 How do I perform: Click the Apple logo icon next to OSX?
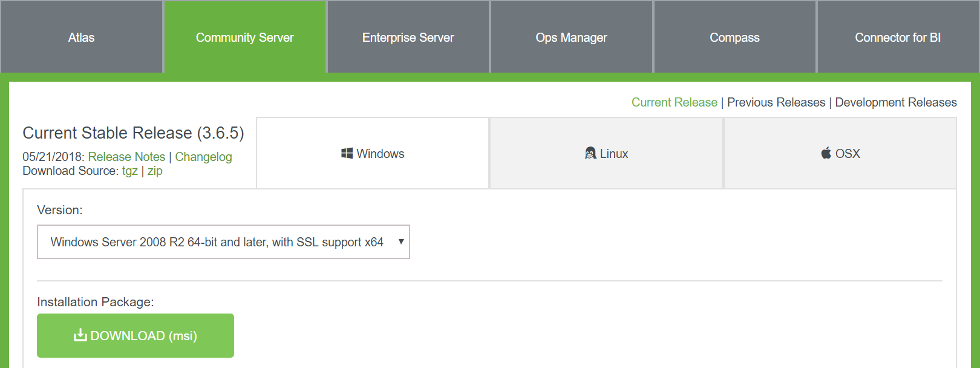tap(826, 153)
